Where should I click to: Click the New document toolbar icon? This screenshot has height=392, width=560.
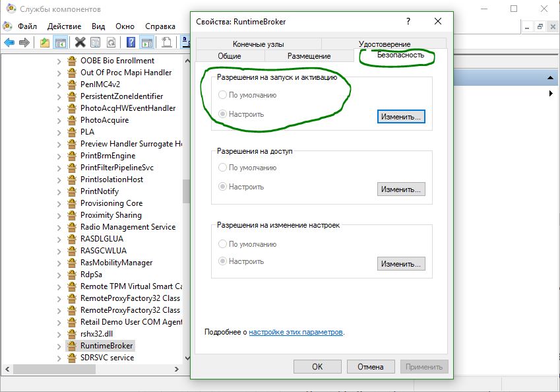pyautogui.click(x=166, y=42)
